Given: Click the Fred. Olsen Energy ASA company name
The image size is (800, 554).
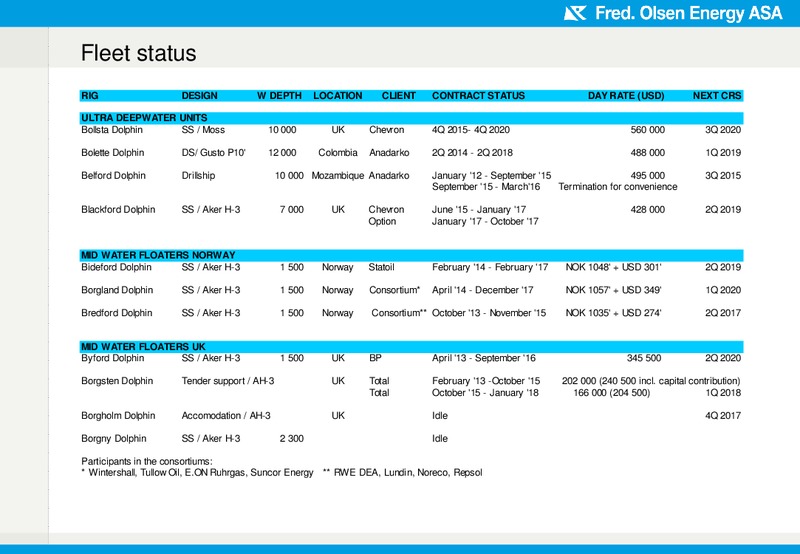Looking at the screenshot, I should tap(688, 13).
